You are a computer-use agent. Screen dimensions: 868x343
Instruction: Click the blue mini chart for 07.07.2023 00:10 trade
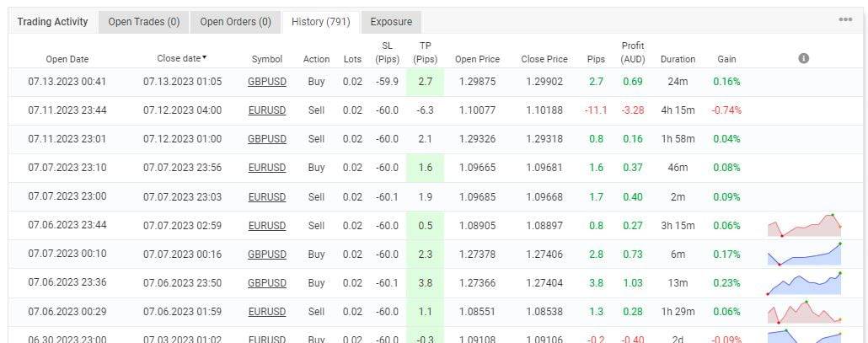pyautogui.click(x=804, y=254)
